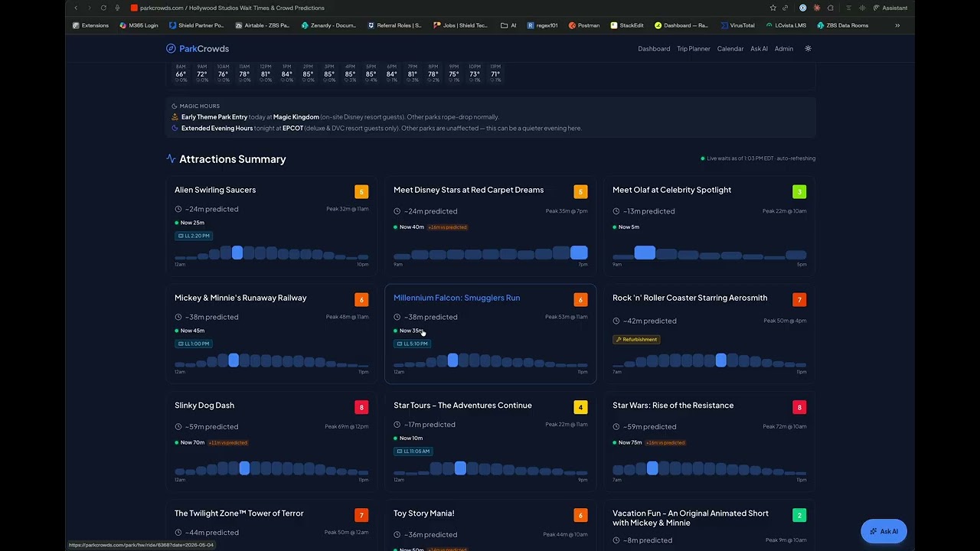Screen dimensions: 980x551
Task: Open the Trip Planner nav item
Action: pos(694,48)
